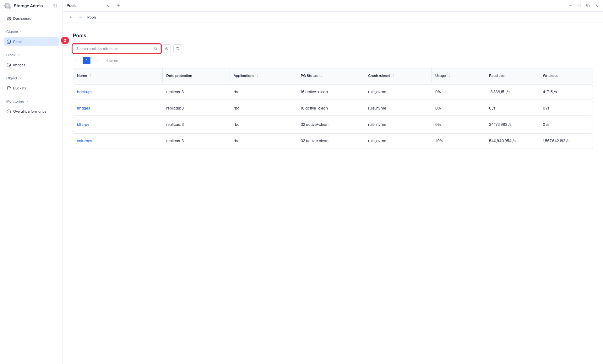Open Buckets in sidebar
The width and height of the screenshot is (603, 364).
click(x=31, y=88)
